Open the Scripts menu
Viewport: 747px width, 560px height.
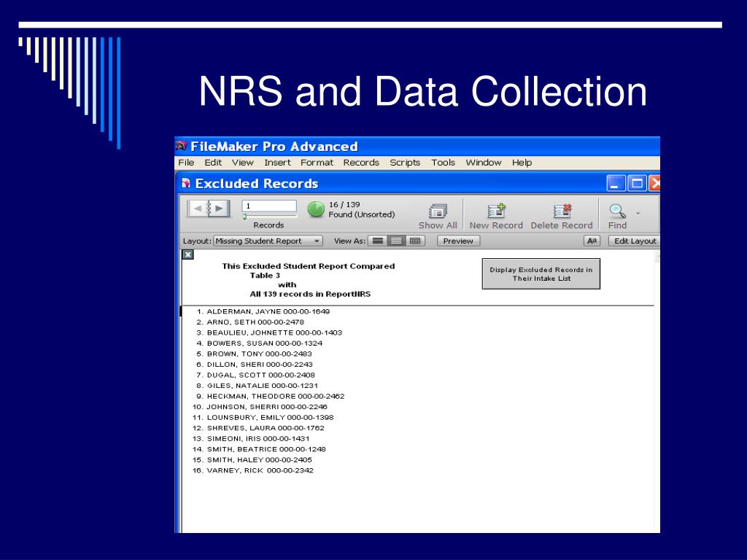(x=405, y=163)
